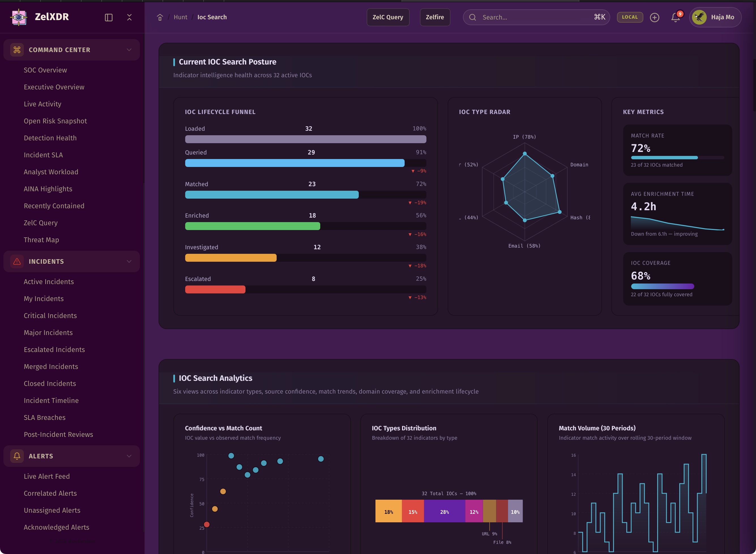
Task: Open notifications bell with 9 badge
Action: pos(676,18)
